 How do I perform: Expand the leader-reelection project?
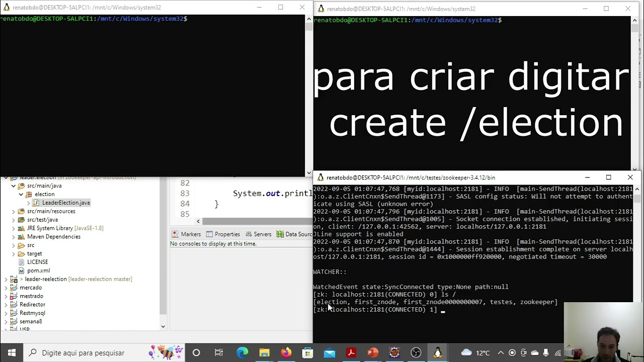coord(6,279)
